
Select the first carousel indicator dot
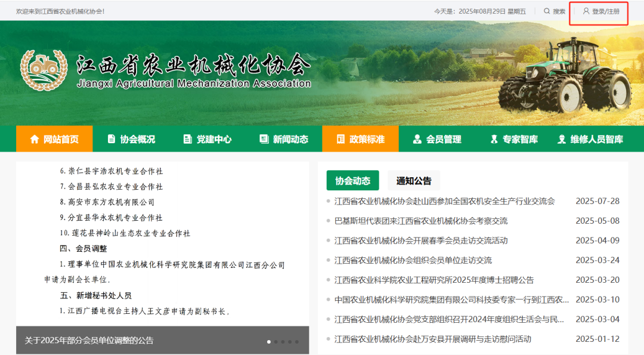269,342
